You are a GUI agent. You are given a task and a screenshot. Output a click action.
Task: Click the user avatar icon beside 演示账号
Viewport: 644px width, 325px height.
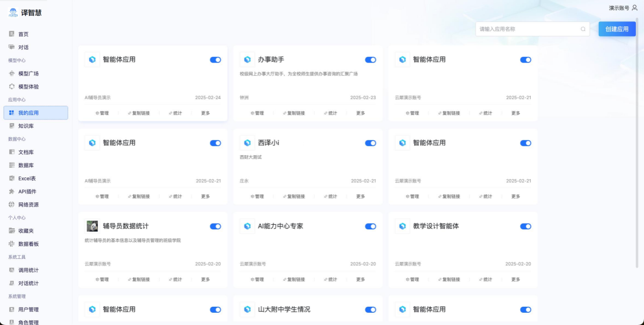634,8
